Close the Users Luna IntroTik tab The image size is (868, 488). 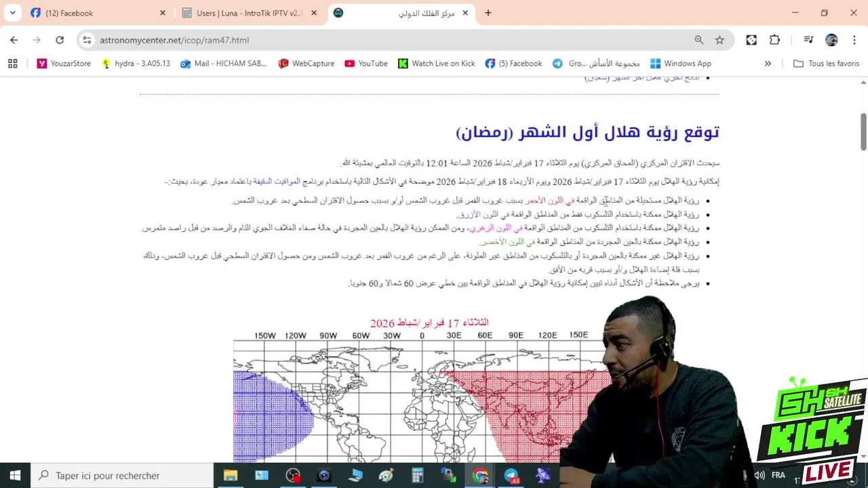(314, 13)
